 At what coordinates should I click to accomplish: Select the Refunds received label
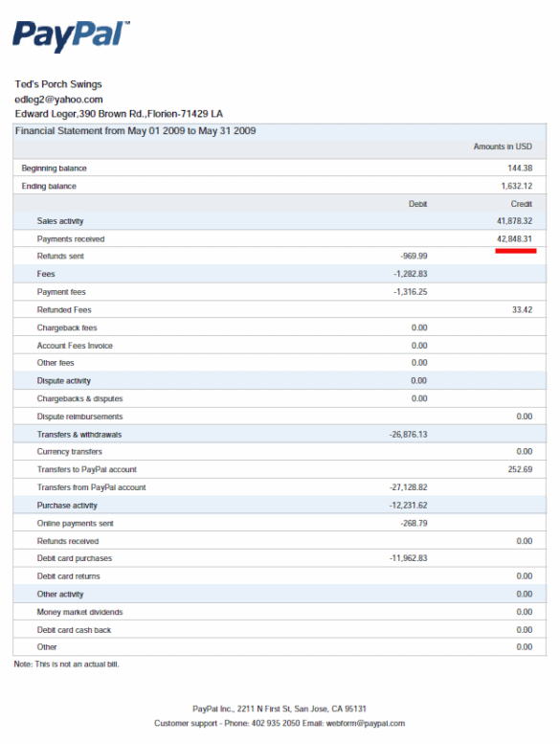(68, 541)
